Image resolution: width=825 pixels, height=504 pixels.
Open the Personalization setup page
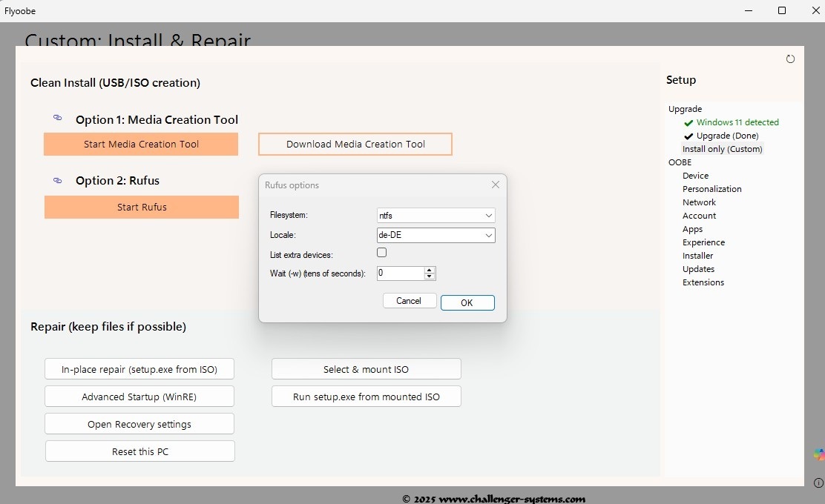(712, 189)
